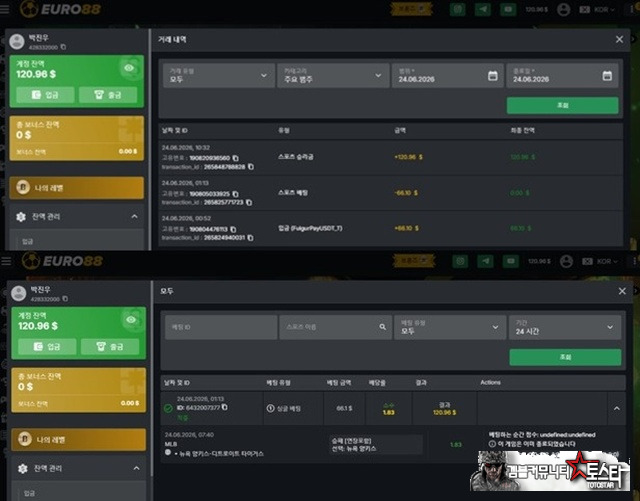The height and width of the screenshot is (501, 640).
Task: Open period dropdown showing 24 시간
Action: (565, 327)
